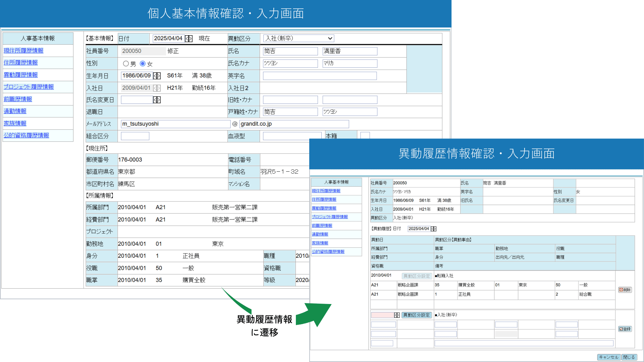Open the 異動区分 入社(新卒) dropdown
This screenshot has height=362, width=644.
pyautogui.click(x=299, y=39)
